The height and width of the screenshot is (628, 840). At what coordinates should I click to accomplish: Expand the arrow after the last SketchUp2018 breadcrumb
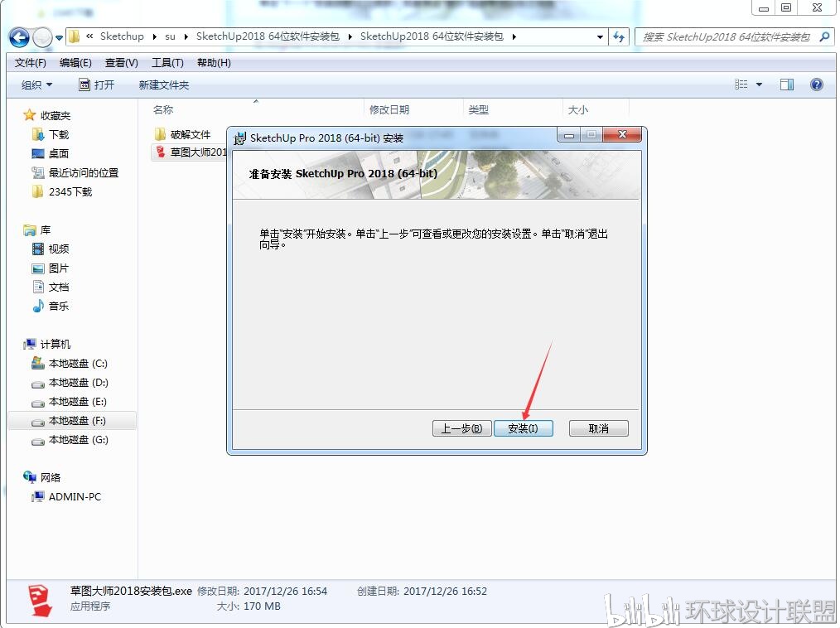point(514,36)
